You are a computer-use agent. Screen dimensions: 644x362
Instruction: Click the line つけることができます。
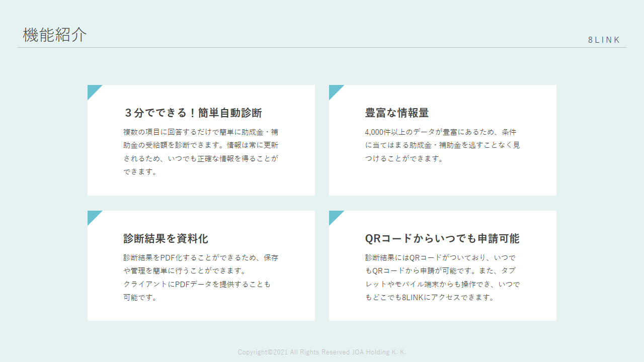(x=404, y=158)
